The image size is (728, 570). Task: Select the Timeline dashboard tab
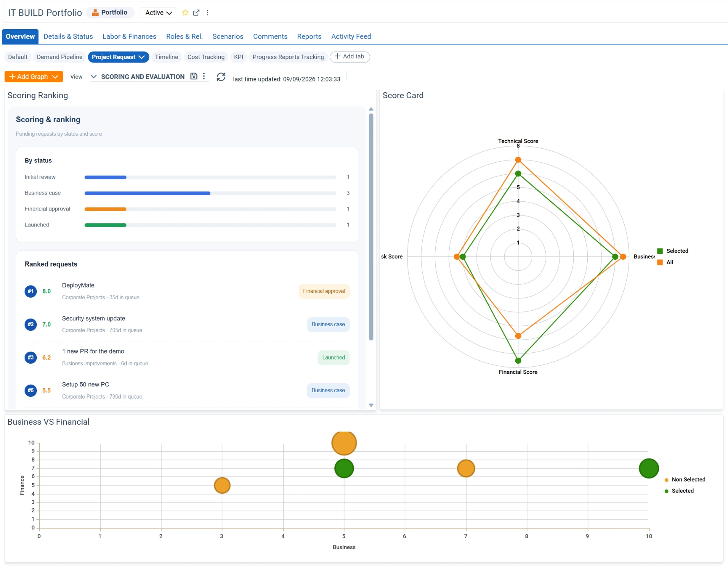pos(166,57)
